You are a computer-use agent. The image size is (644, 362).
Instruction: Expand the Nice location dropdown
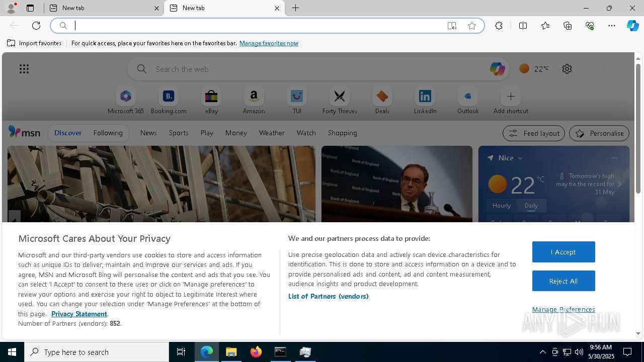[520, 158]
